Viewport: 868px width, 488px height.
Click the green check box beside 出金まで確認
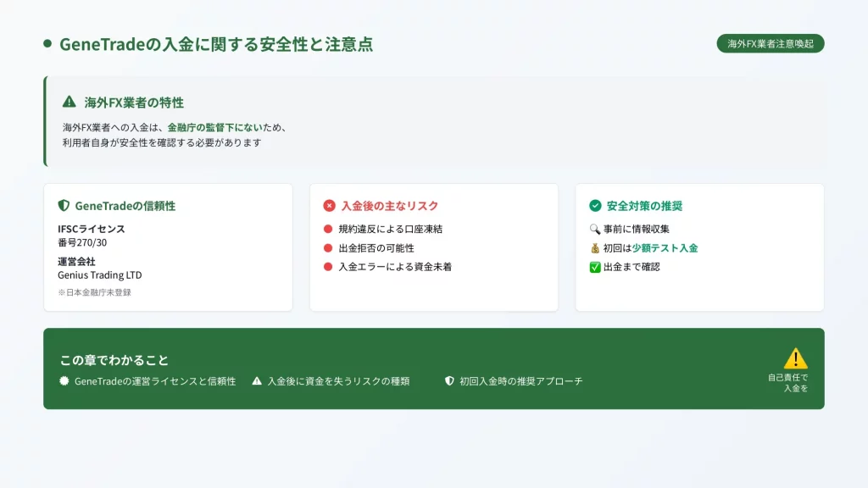click(595, 268)
